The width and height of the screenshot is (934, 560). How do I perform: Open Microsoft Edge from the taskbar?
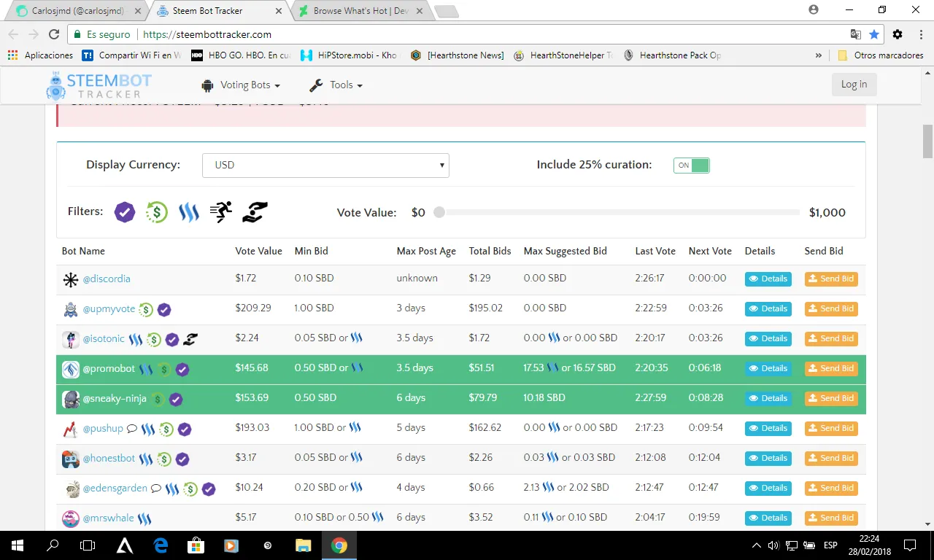tap(161, 545)
